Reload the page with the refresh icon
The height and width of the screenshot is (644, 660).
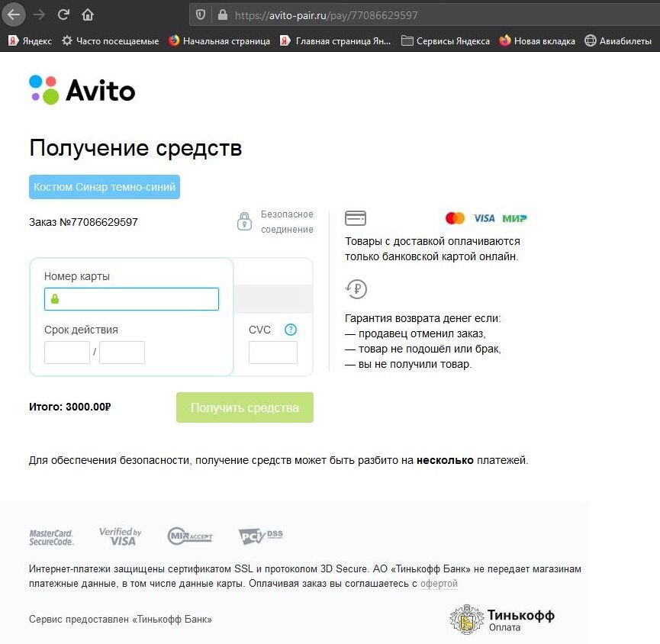pyautogui.click(x=63, y=14)
